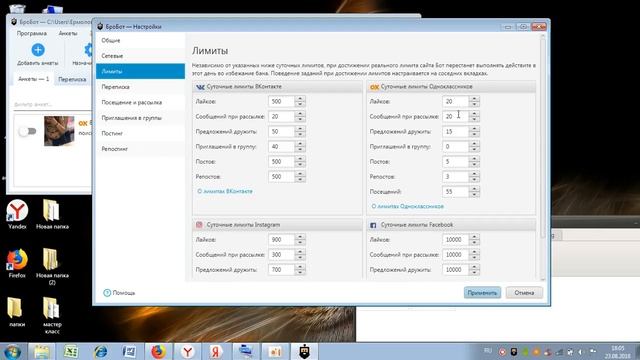Click Odnoklassniki Сообщений при рассылке field

tap(456, 116)
